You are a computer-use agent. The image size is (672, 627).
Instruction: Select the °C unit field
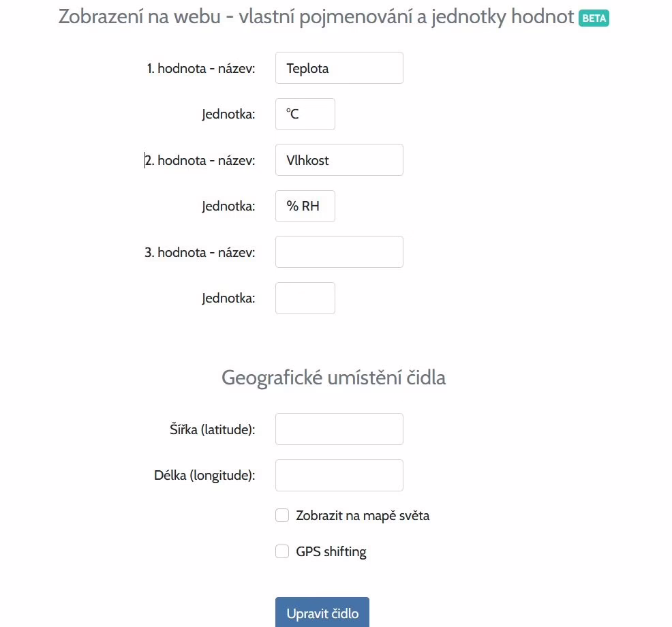point(305,114)
